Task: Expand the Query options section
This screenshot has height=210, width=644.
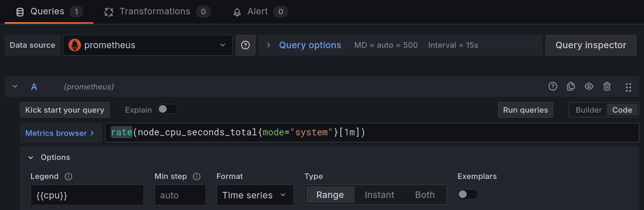Action: pos(310,45)
